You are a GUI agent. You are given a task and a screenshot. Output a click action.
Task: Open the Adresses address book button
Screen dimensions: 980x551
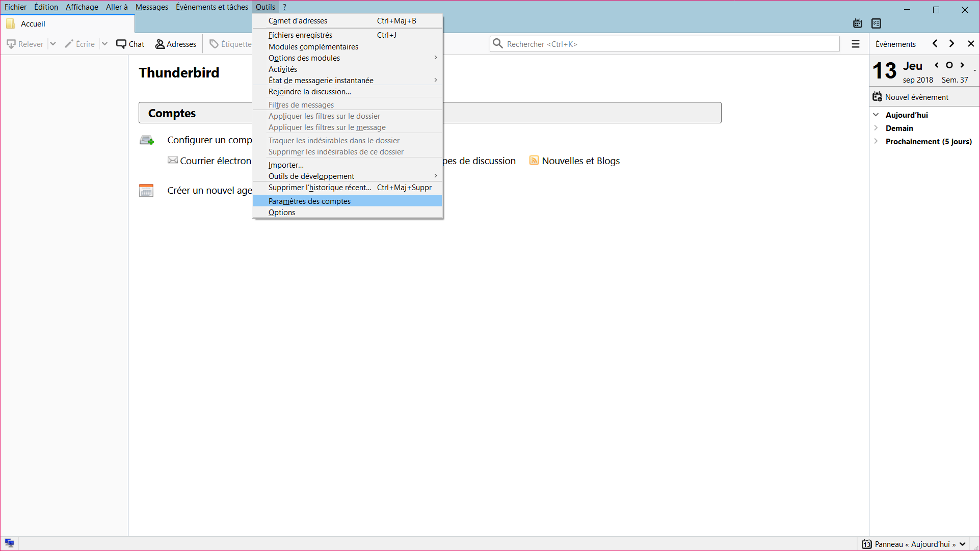pyautogui.click(x=176, y=44)
